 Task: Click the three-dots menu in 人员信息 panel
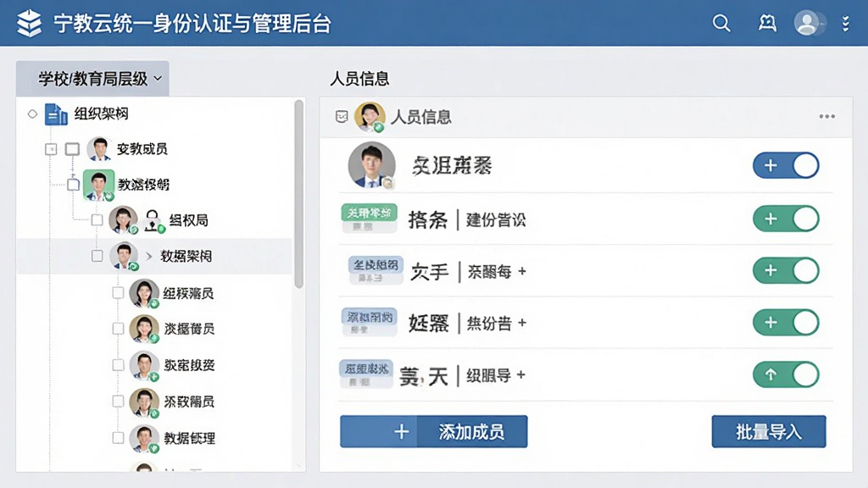tap(827, 116)
